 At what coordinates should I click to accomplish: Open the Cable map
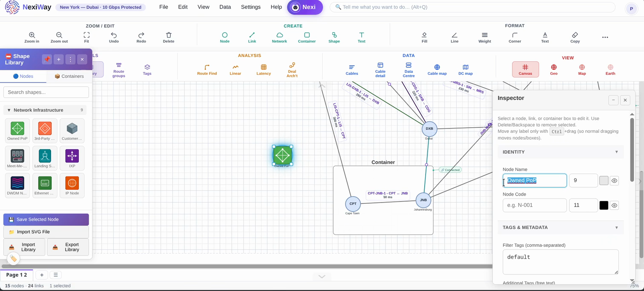(x=437, y=70)
